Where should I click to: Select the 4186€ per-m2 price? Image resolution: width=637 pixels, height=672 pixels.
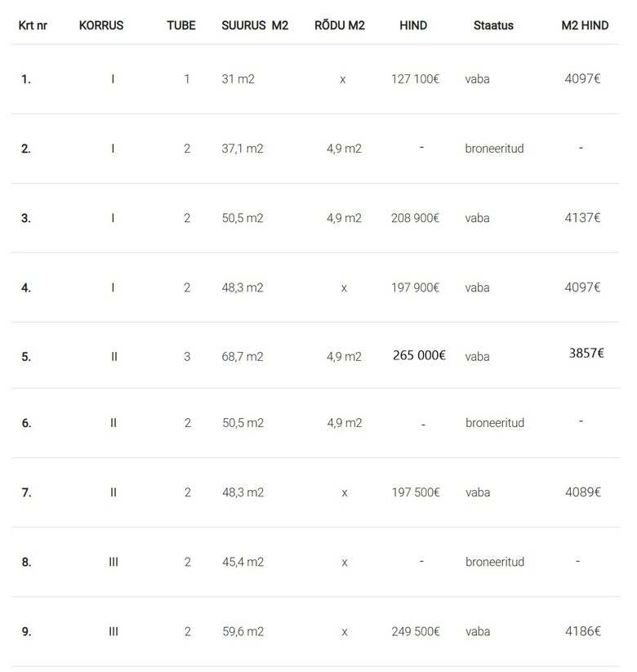pyautogui.click(x=583, y=631)
